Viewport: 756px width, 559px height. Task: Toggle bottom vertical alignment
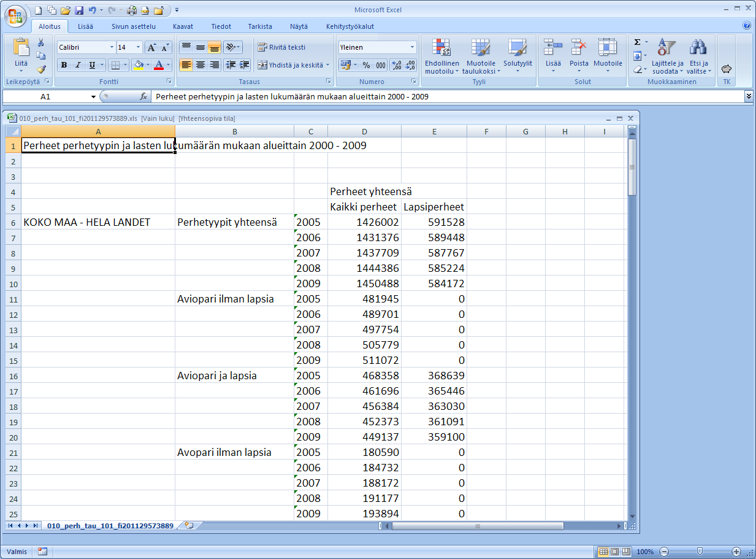[215, 47]
